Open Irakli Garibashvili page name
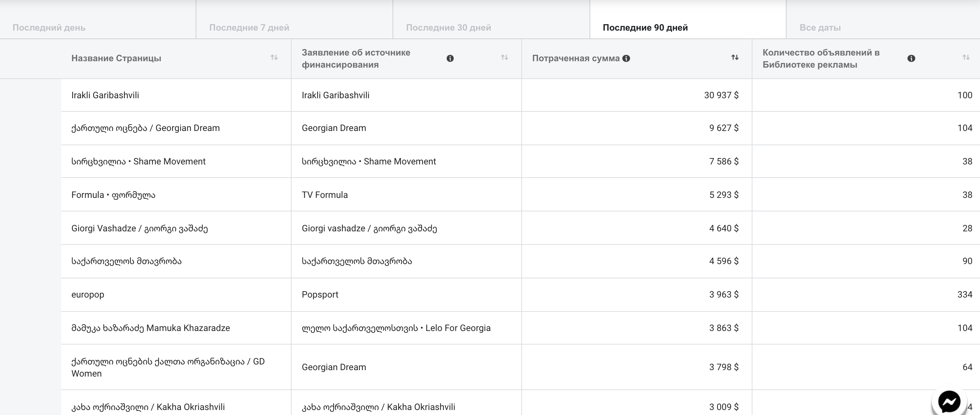The image size is (980, 415). click(x=105, y=95)
